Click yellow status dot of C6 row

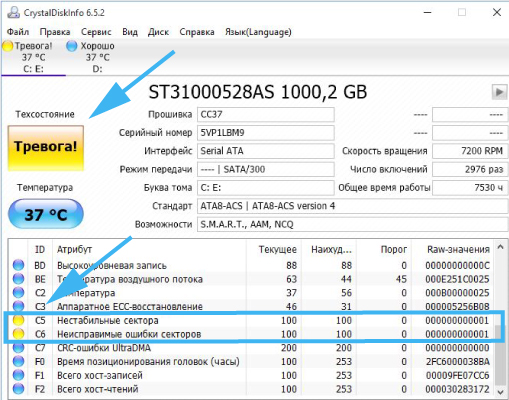click(x=18, y=334)
